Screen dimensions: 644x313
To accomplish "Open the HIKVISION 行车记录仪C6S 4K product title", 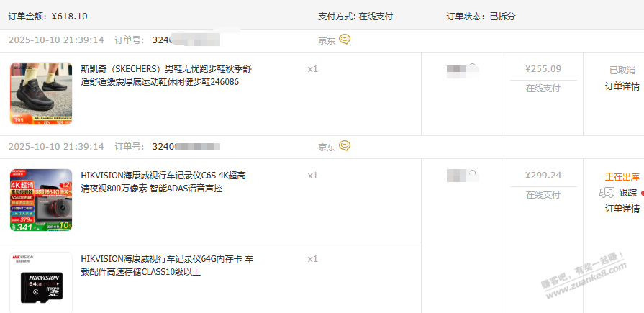I will [163, 182].
